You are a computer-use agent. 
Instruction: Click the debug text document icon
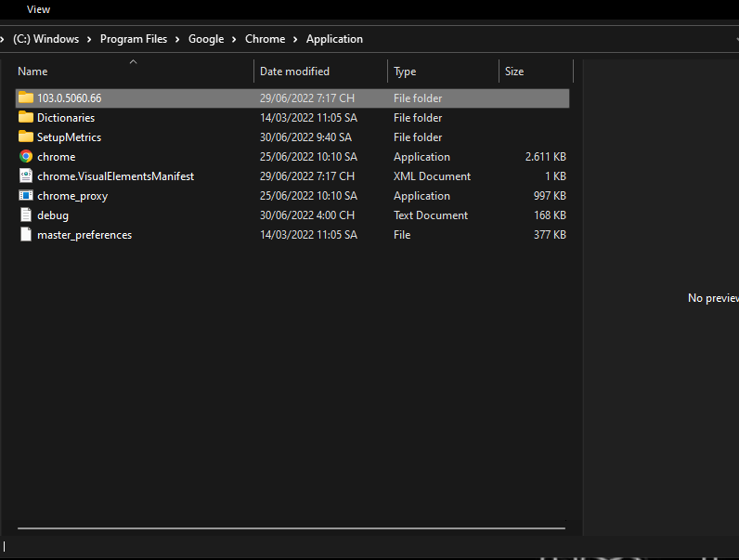[x=26, y=215]
